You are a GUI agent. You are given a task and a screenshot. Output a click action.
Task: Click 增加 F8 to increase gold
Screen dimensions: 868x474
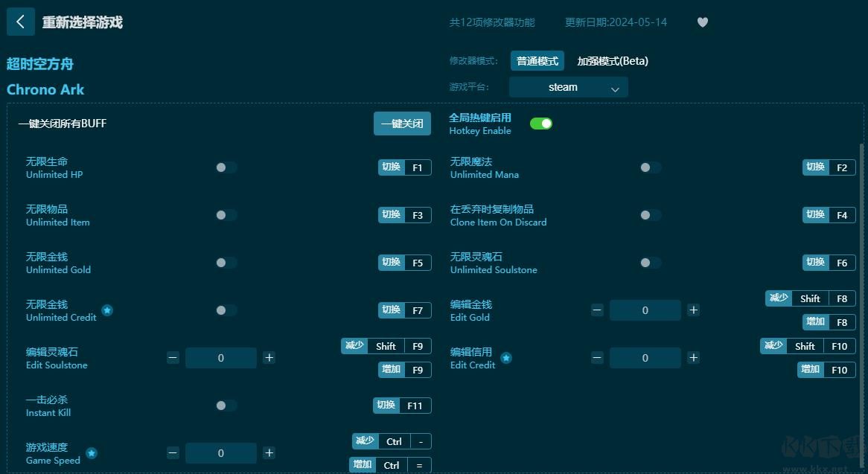tap(826, 322)
